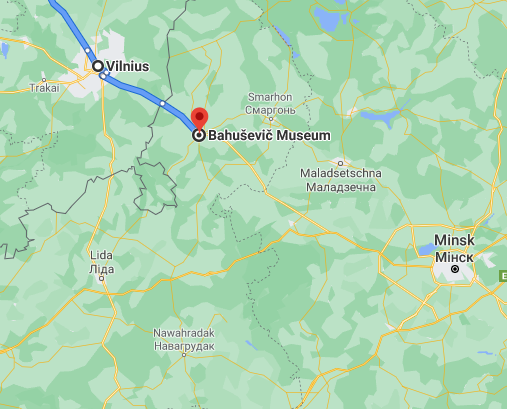Open the Bahuševič Museum label
This screenshot has height=409, width=507.
pos(269,135)
